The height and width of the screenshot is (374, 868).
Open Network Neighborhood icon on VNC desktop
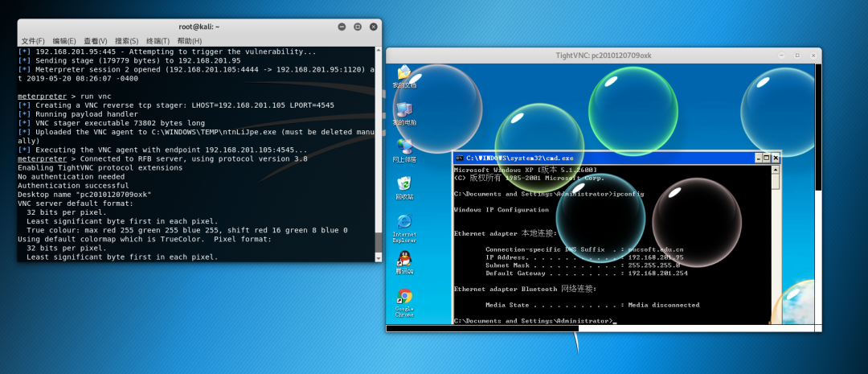pyautogui.click(x=404, y=150)
